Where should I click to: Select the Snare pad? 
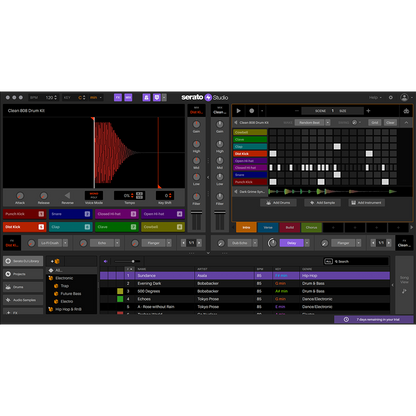(x=71, y=214)
